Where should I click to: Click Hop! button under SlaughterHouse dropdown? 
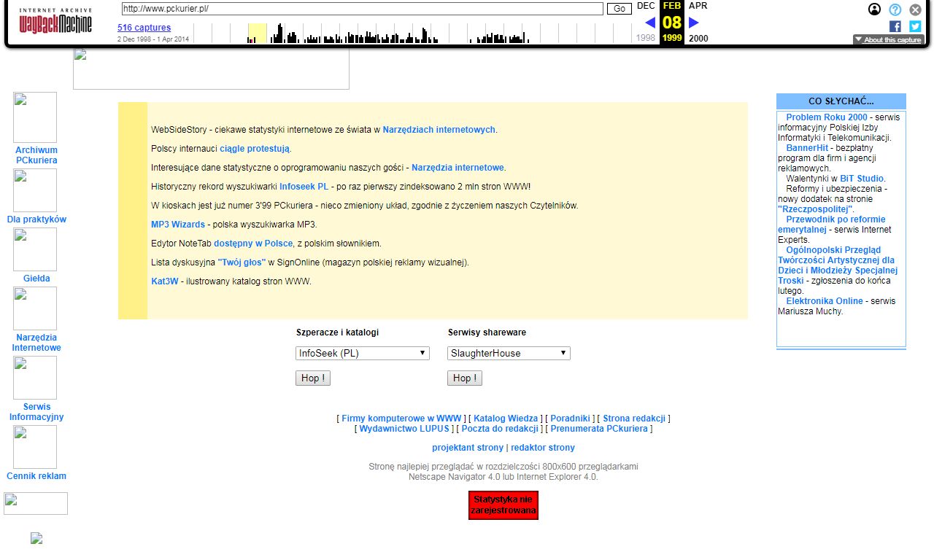point(465,378)
